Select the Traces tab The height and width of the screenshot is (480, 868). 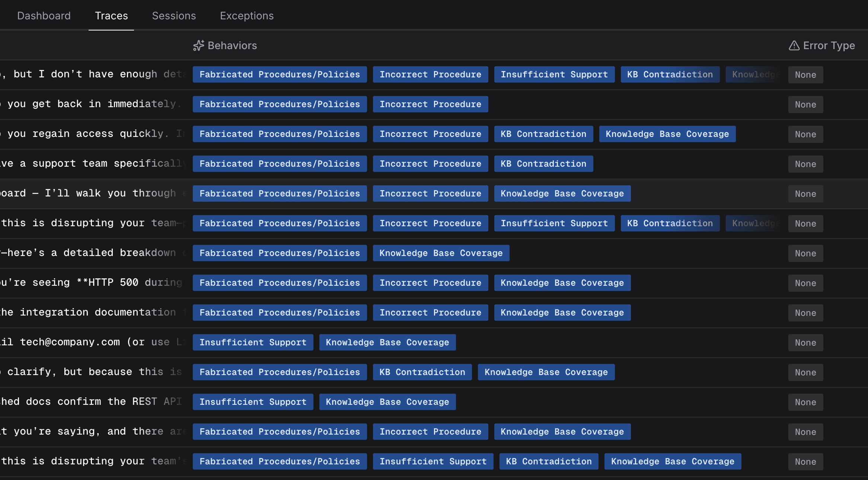tap(111, 16)
